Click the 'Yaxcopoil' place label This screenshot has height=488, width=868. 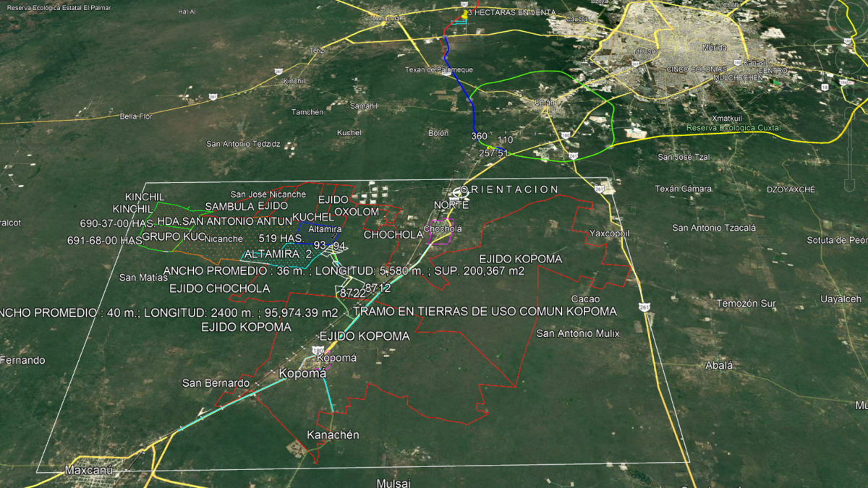click(x=610, y=234)
